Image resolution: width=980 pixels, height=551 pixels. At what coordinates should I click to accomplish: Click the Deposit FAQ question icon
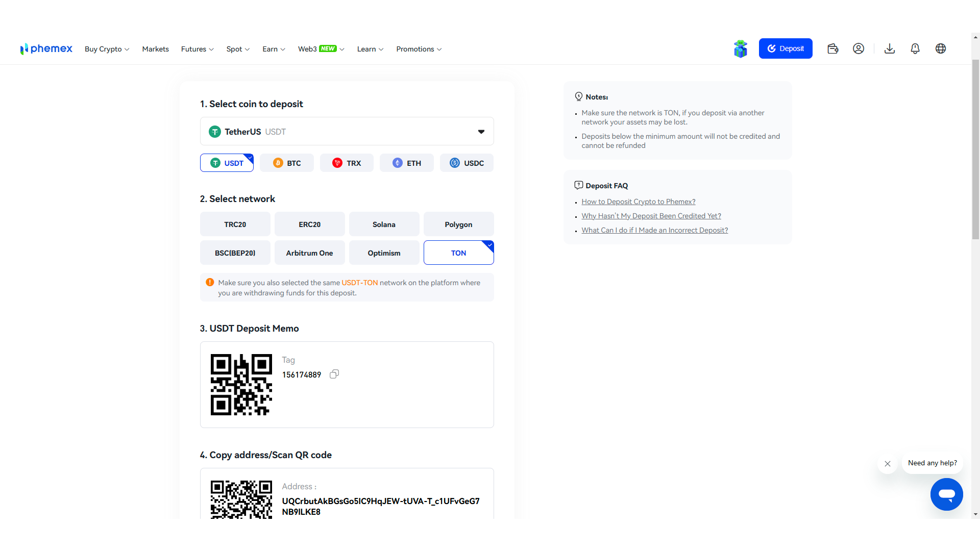click(578, 185)
